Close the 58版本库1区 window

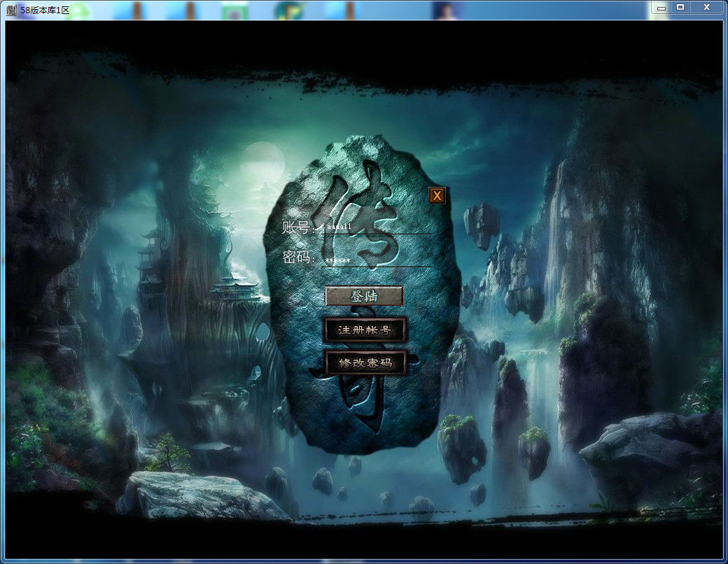[706, 8]
